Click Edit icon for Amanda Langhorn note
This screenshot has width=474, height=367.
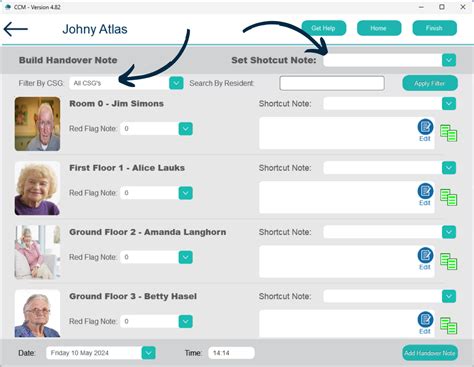point(425,259)
